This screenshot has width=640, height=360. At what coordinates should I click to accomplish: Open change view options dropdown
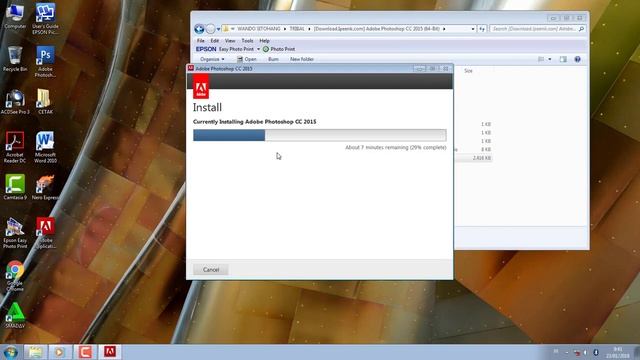[x=550, y=60]
